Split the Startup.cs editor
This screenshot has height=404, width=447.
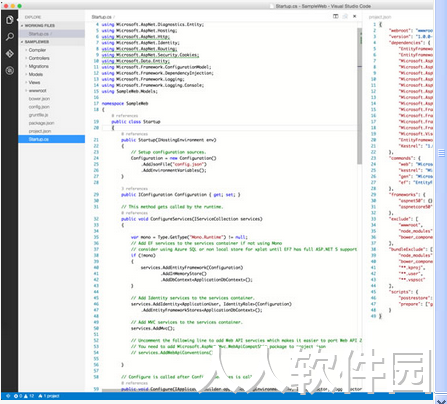pyautogui.click(x=336, y=16)
